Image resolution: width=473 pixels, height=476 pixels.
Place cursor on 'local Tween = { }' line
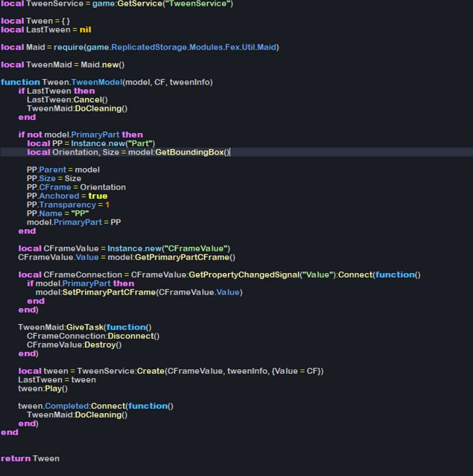(36, 21)
